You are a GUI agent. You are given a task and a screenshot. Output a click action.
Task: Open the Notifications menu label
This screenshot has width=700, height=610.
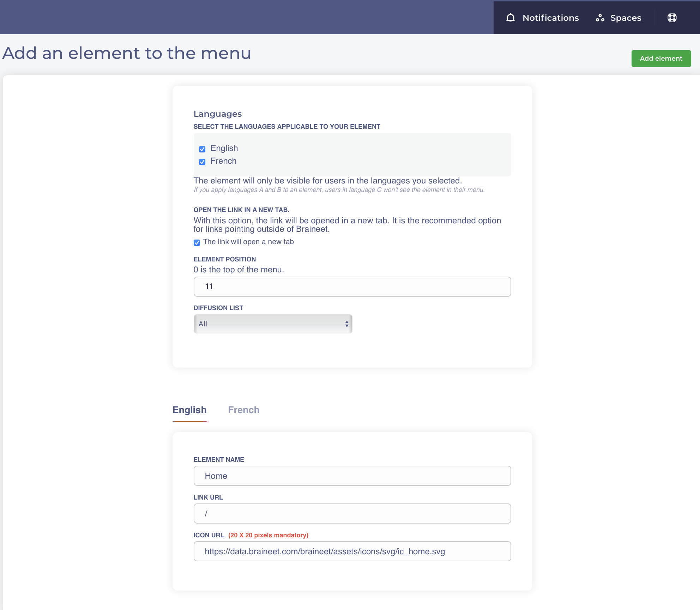click(550, 18)
